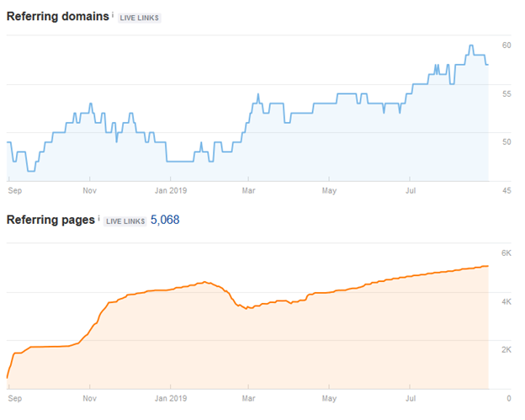Click the 55 value on domains y-axis
This screenshot has width=525, height=420.
click(x=506, y=94)
